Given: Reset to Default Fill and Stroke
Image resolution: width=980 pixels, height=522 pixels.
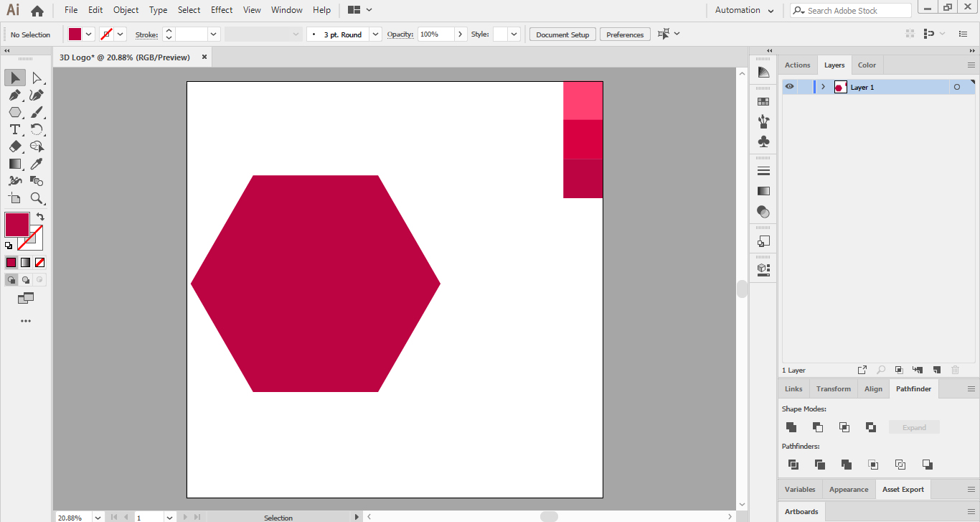Looking at the screenshot, I should coord(9,246).
